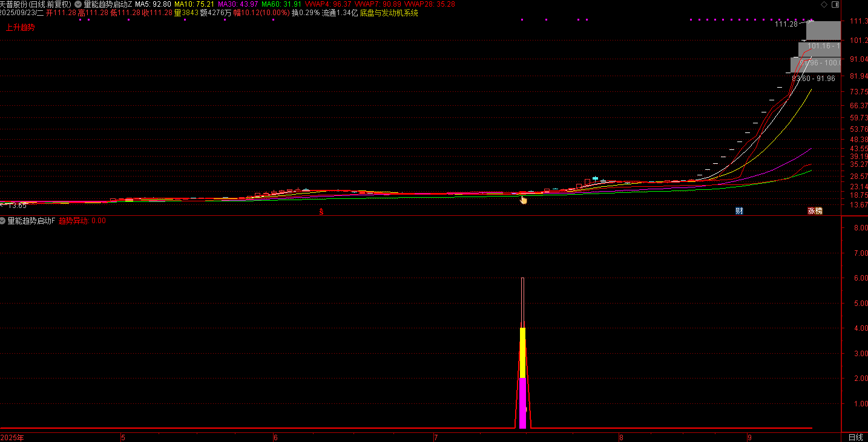Click the 额4276万 turnover amount
This screenshot has height=442, width=868.
pyautogui.click(x=215, y=13)
